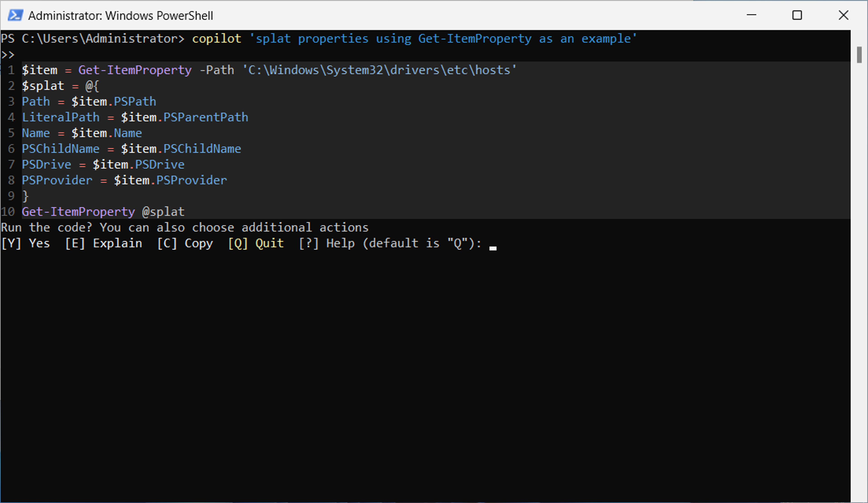
Task: Click the 'Run the code? You can also choose additional actions' text
Action: click(x=185, y=228)
